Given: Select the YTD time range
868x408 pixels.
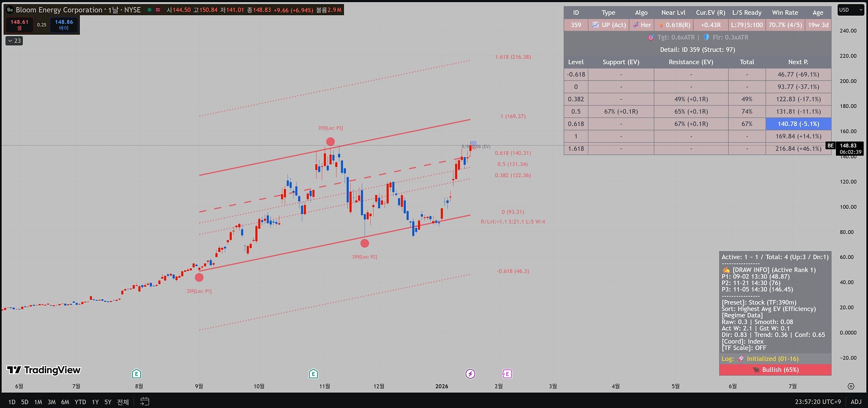Looking at the screenshot, I should point(80,402).
